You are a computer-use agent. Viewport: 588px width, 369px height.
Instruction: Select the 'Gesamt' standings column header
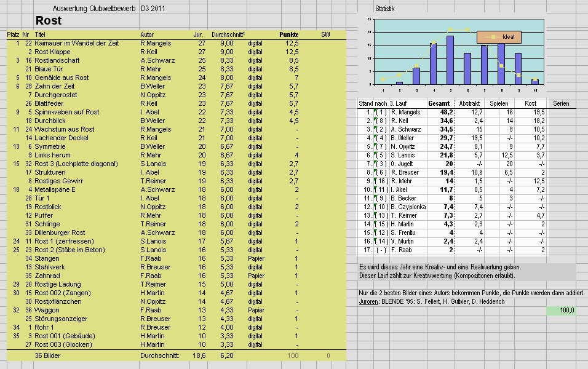439,104
